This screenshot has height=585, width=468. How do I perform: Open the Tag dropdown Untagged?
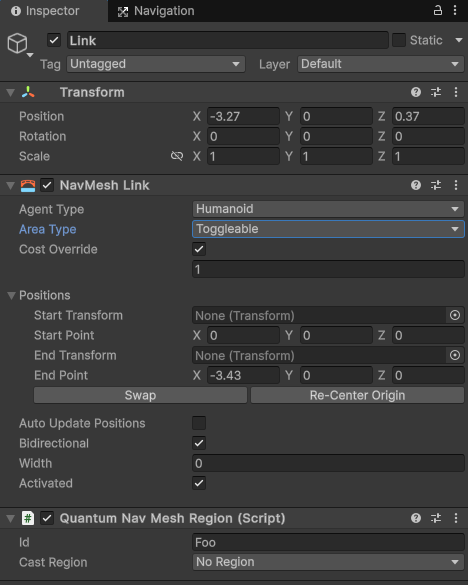click(156, 64)
